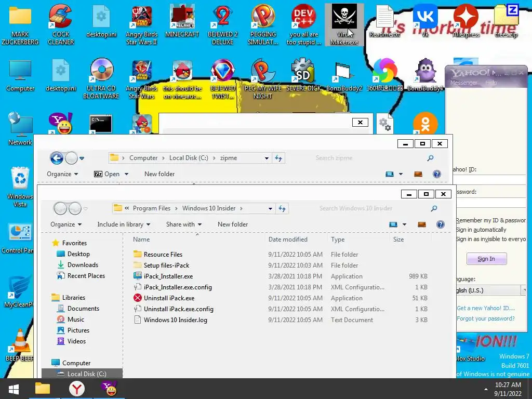532x399 pixels.
Task: Open the Readme.txt desktop file
Action: [x=384, y=21]
